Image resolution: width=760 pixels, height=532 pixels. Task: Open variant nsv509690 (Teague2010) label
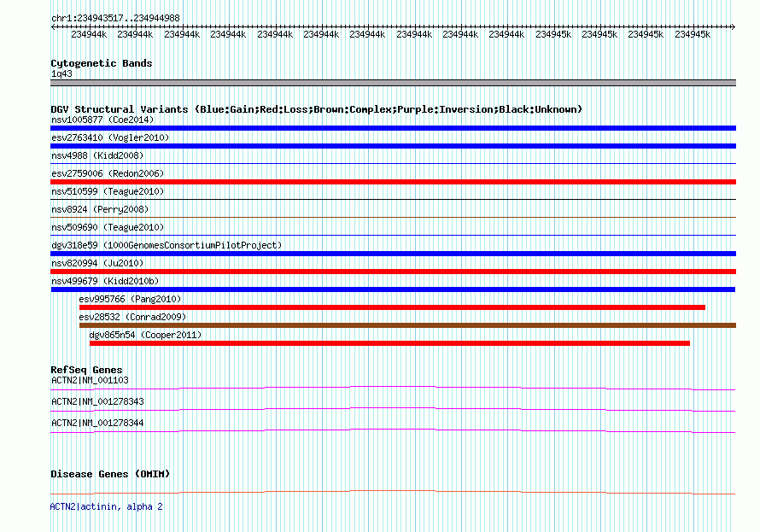point(108,227)
